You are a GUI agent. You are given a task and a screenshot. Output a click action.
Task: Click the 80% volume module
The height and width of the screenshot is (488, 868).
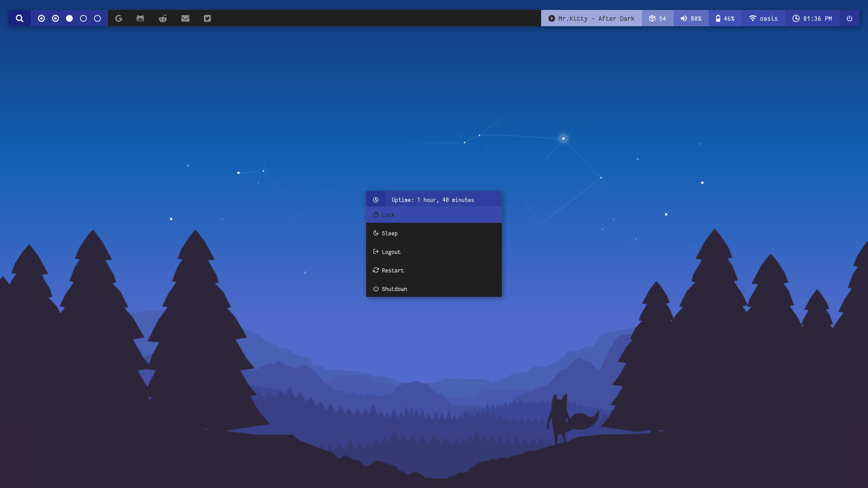click(691, 19)
